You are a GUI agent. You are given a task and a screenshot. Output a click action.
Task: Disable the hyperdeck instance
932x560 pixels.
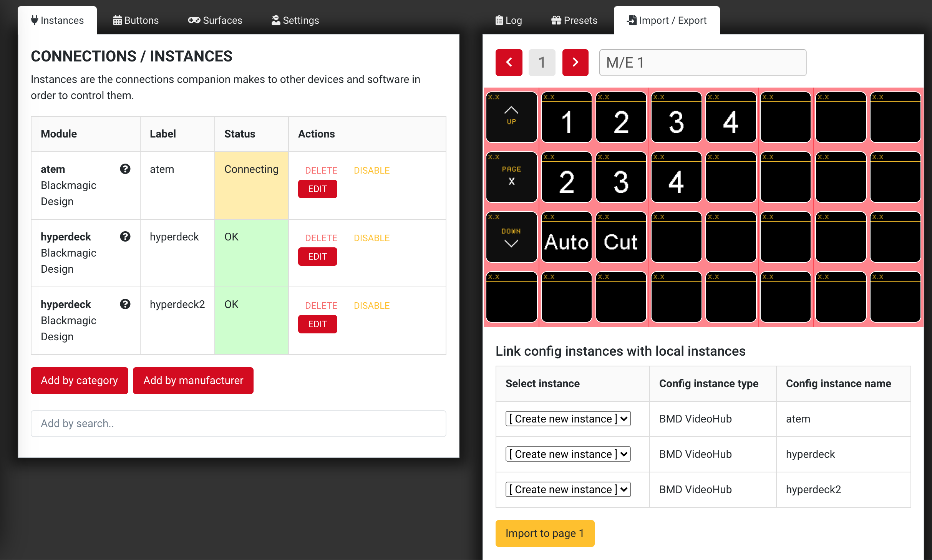371,238
